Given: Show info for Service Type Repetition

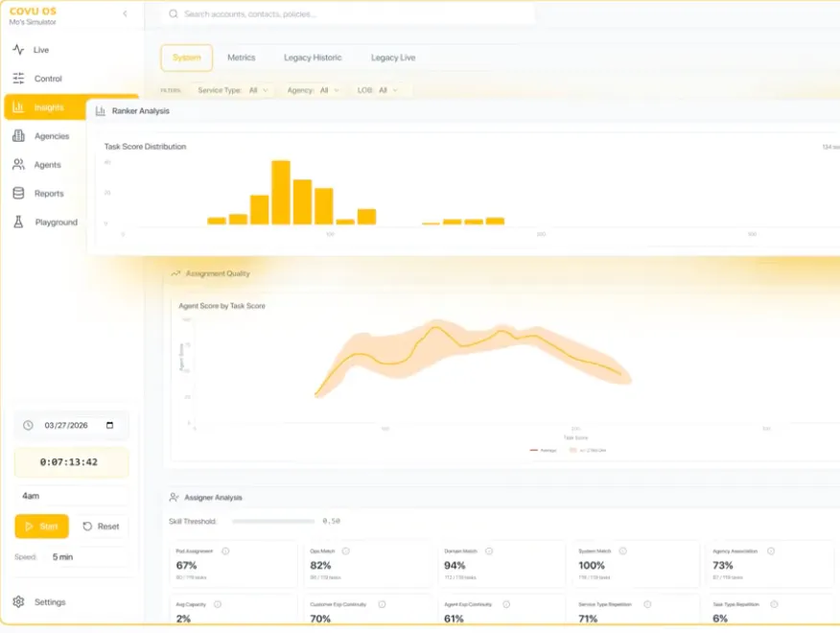Looking at the screenshot, I should (x=647, y=604).
